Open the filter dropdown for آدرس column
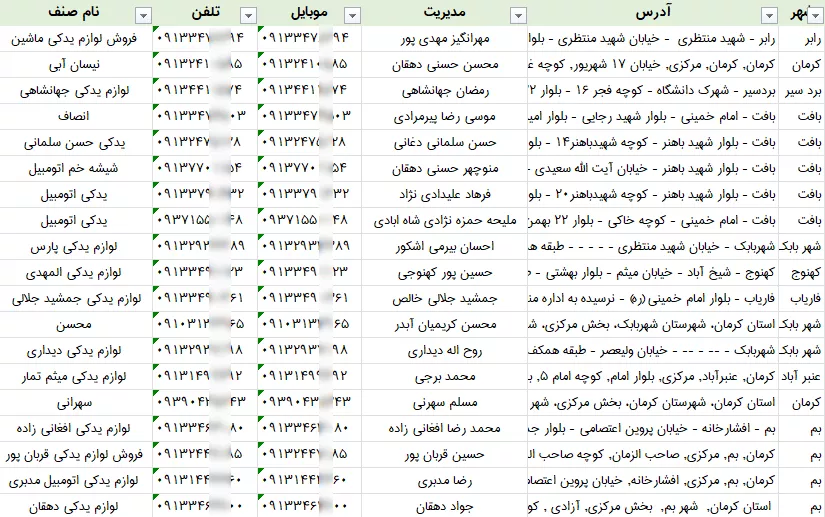825x517 pixels. coord(770,16)
